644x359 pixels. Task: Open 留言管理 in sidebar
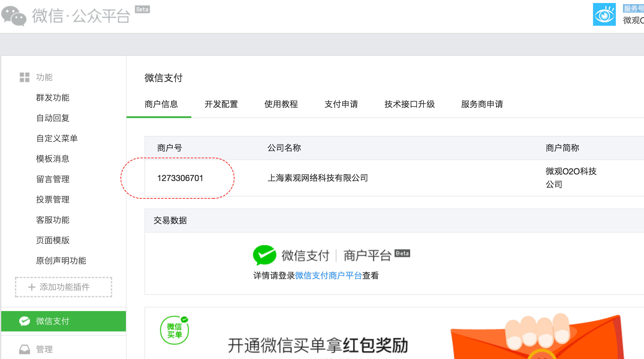click(52, 179)
